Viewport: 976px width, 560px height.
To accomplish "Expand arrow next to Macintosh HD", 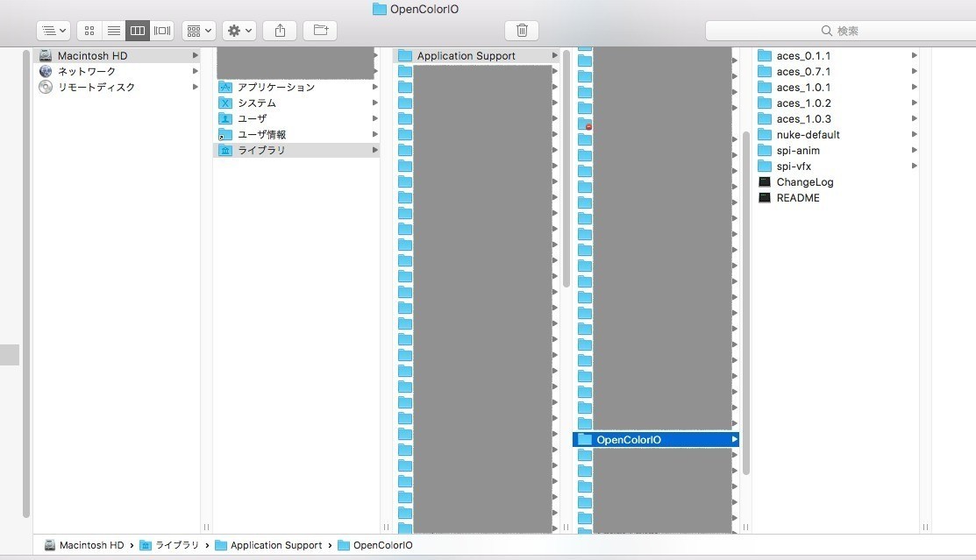I will point(195,55).
